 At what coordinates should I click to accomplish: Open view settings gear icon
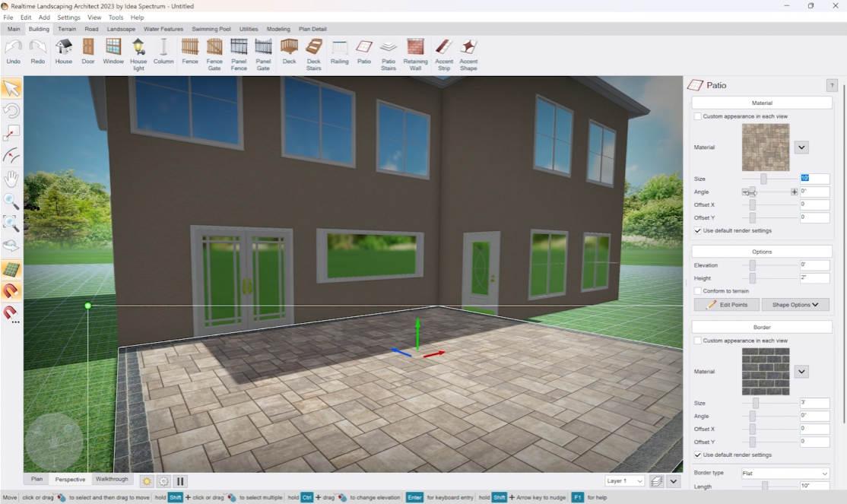163,480
